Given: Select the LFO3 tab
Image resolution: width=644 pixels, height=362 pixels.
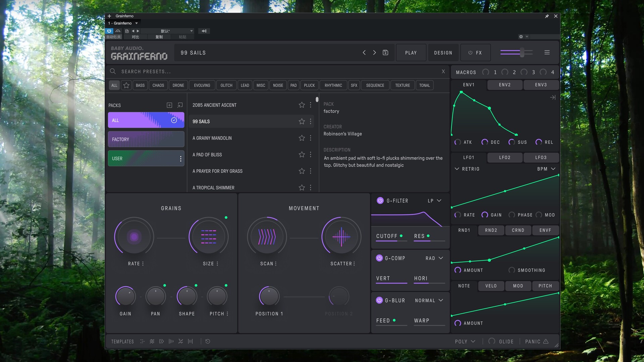Looking at the screenshot, I should pyautogui.click(x=540, y=157).
